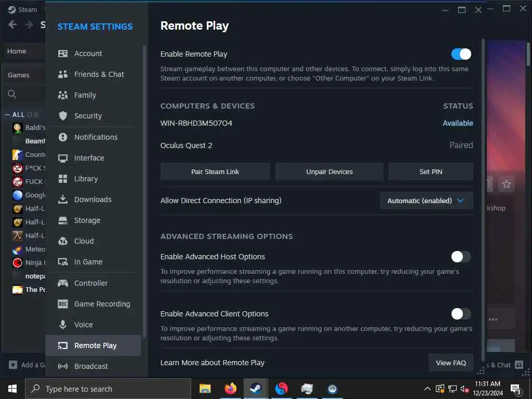
Task: Open Firefox from the taskbar
Action: point(230,389)
